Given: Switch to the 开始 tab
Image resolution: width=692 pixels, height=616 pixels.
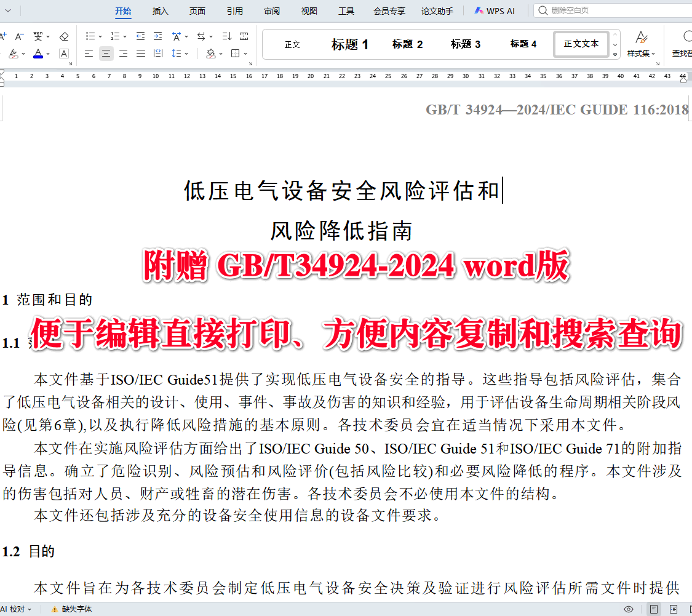Looking at the screenshot, I should [x=123, y=11].
